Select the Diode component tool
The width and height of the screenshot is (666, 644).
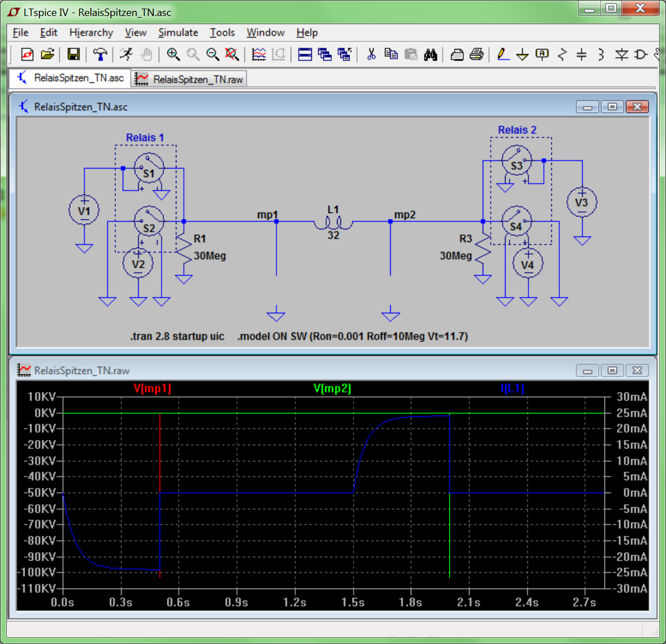click(x=621, y=54)
